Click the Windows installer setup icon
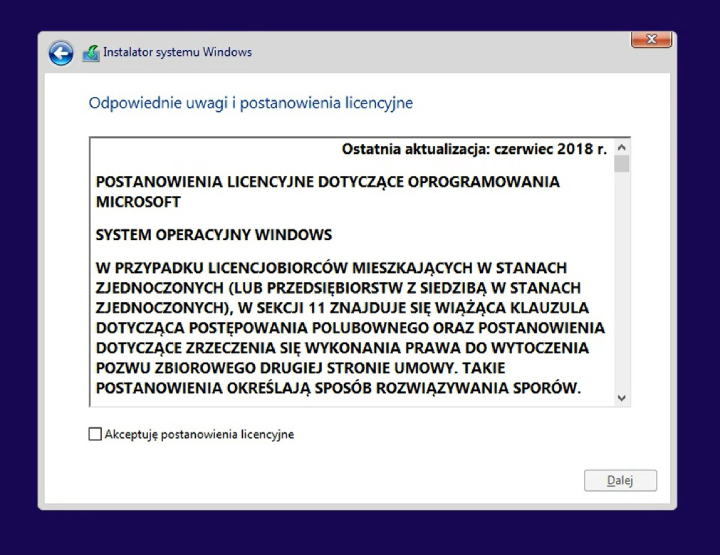This screenshot has width=720, height=555. point(91,53)
